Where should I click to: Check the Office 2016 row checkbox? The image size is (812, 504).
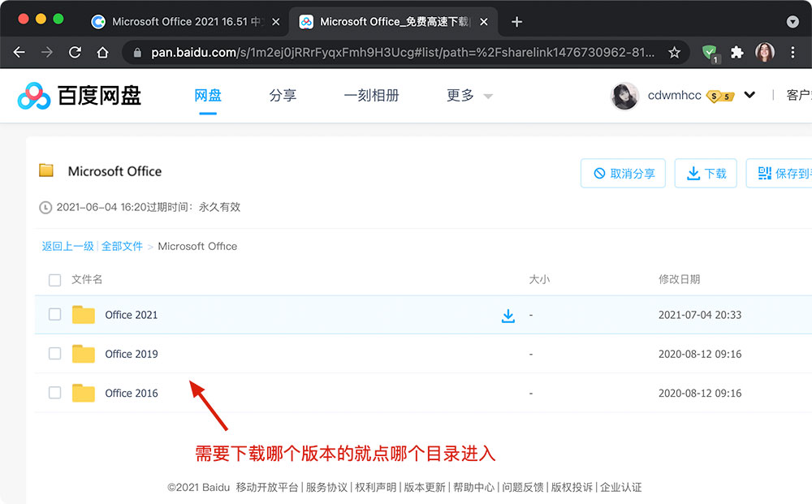click(x=54, y=393)
